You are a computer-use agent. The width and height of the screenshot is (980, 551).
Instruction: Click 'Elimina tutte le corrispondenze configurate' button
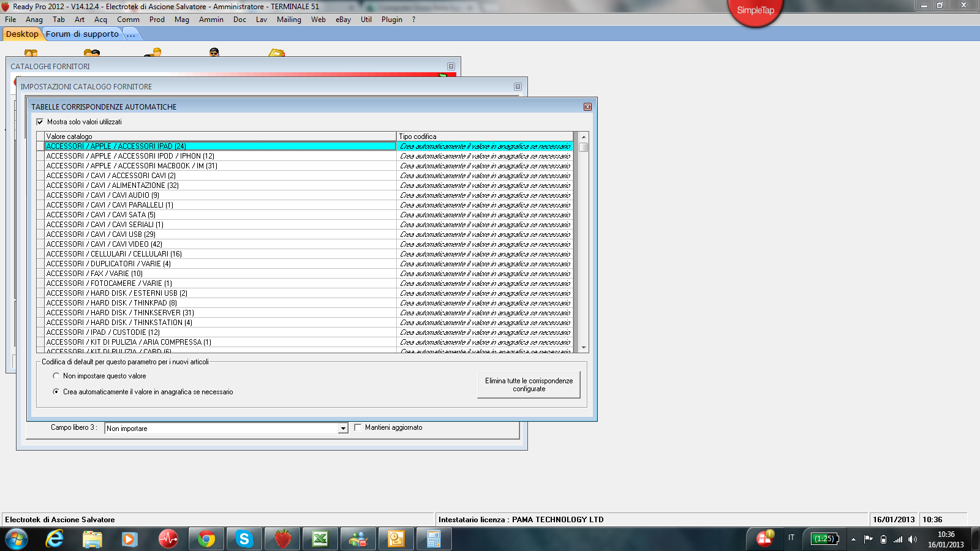tap(529, 384)
